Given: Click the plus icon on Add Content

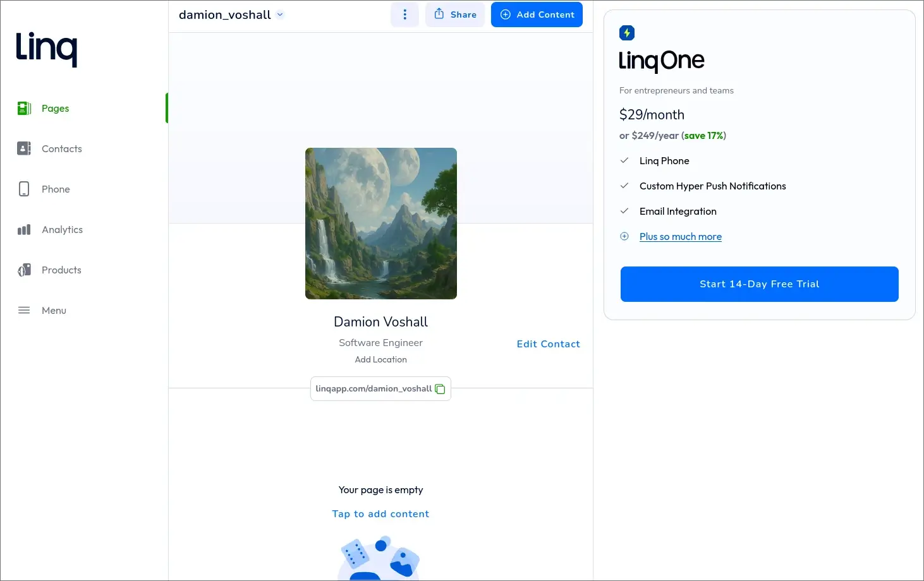Looking at the screenshot, I should click(x=505, y=14).
